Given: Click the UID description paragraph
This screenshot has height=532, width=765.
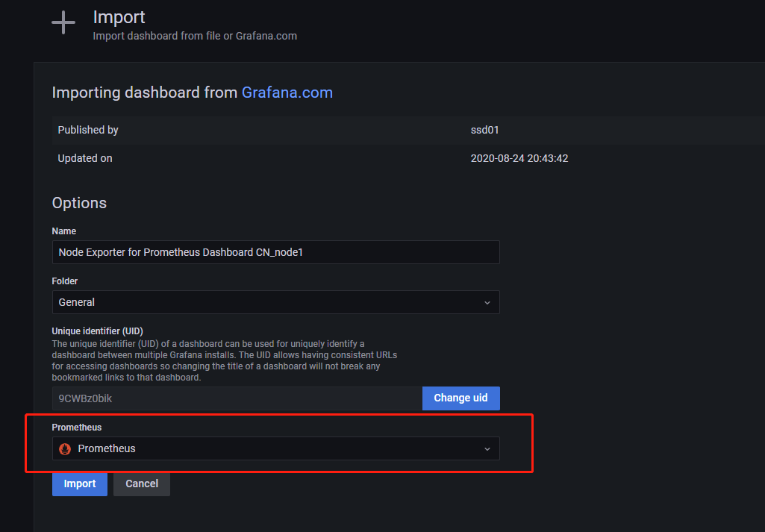Looking at the screenshot, I should pos(225,360).
